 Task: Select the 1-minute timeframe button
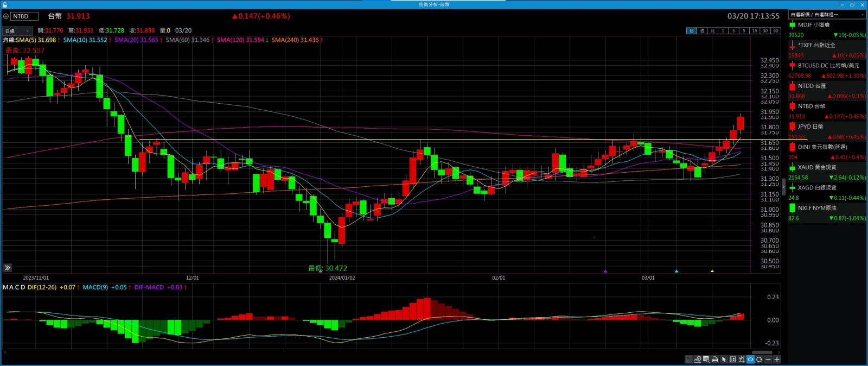click(723, 31)
